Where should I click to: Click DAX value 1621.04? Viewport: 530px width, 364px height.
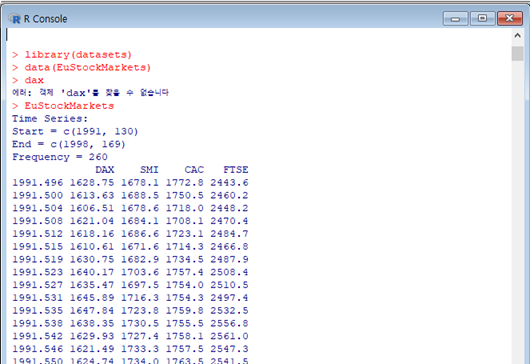(x=92, y=221)
